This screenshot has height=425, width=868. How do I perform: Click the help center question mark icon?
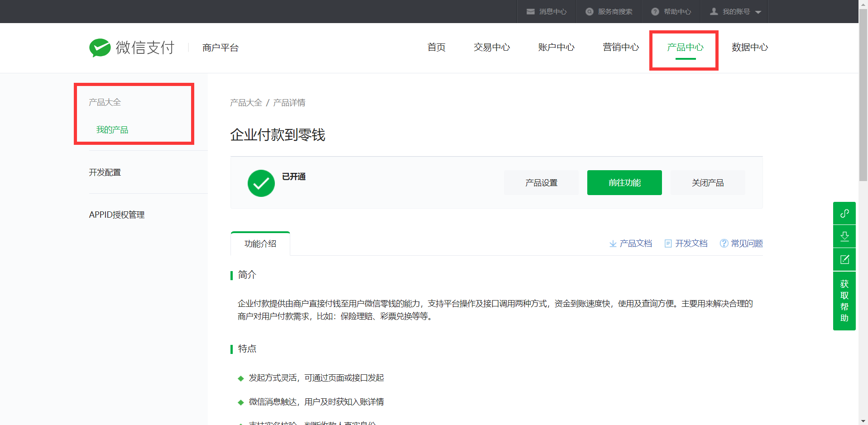655,12
